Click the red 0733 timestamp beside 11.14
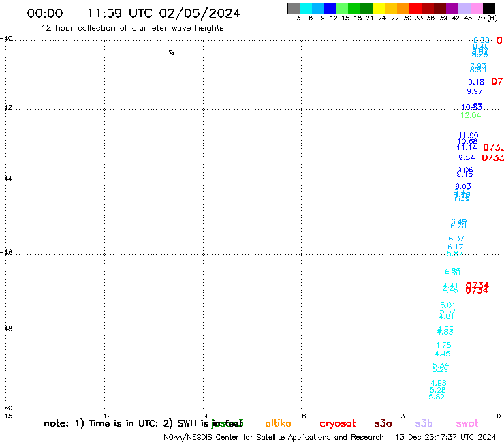Screen dimensions: 504x443 (x=493, y=147)
